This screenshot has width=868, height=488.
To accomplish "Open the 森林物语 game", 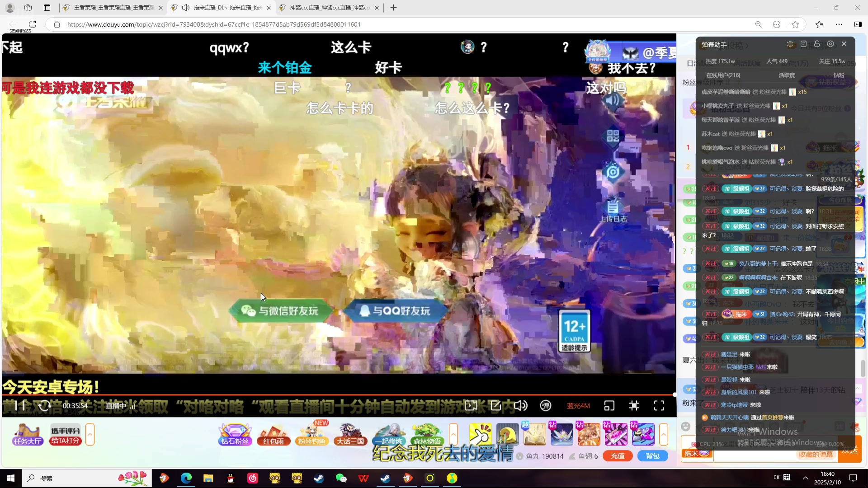I will (x=427, y=434).
